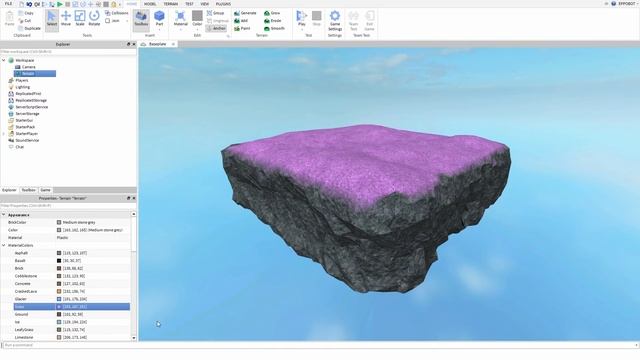Screen dimensions: 640x360
Task: Select Camera in the Explorer
Action: click(25, 67)
